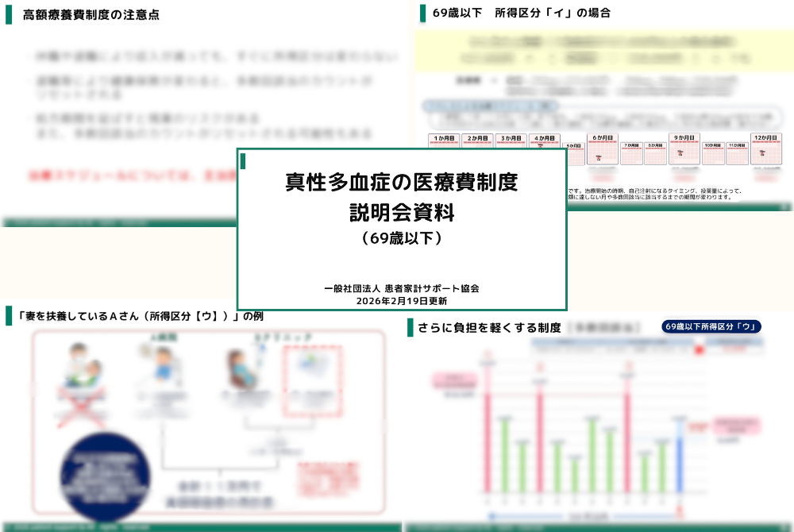Click the title 真性多血症の医療費制度

point(401,183)
